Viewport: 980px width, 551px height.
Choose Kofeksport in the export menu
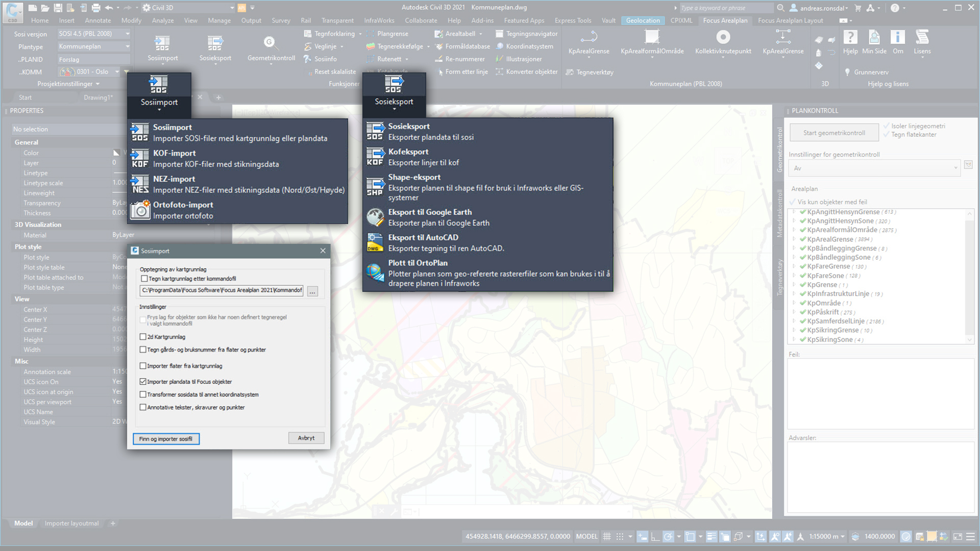point(487,157)
